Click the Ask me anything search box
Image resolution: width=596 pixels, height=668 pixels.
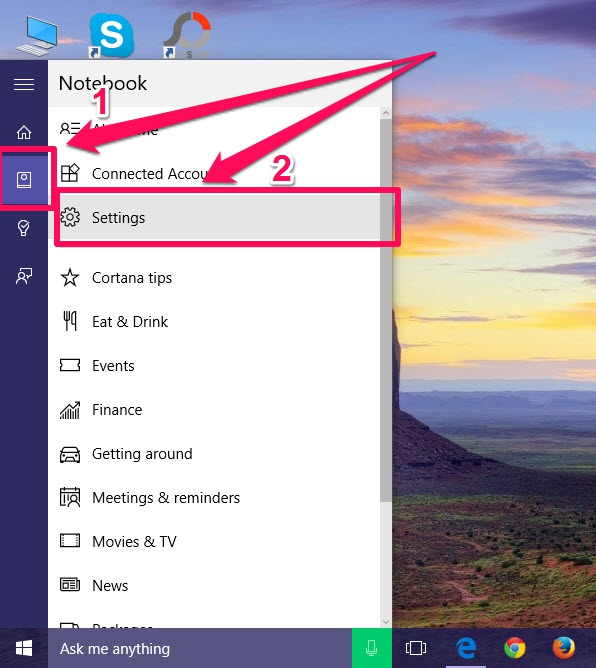coord(200,648)
